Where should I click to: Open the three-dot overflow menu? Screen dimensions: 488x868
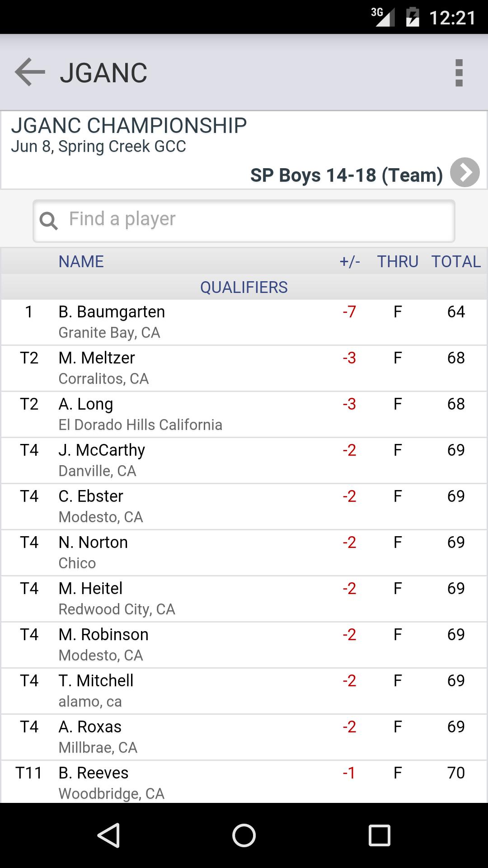point(459,73)
